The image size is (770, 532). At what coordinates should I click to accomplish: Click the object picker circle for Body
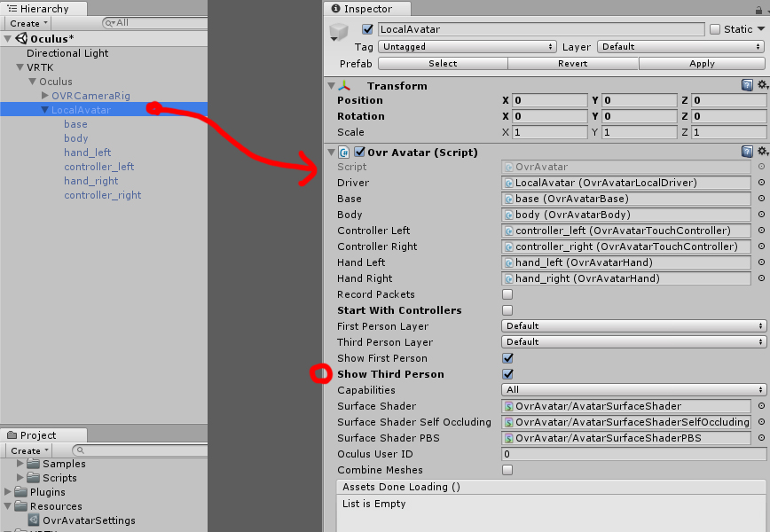click(761, 215)
